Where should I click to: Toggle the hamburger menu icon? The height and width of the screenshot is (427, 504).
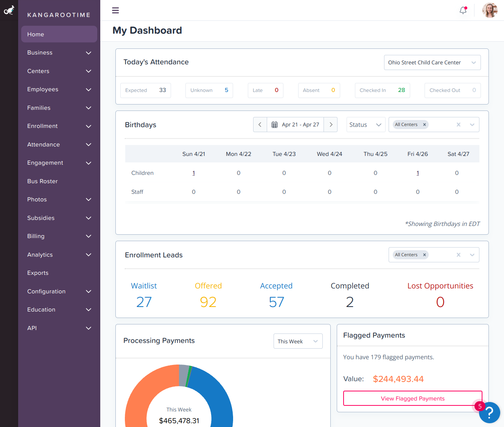point(115,10)
